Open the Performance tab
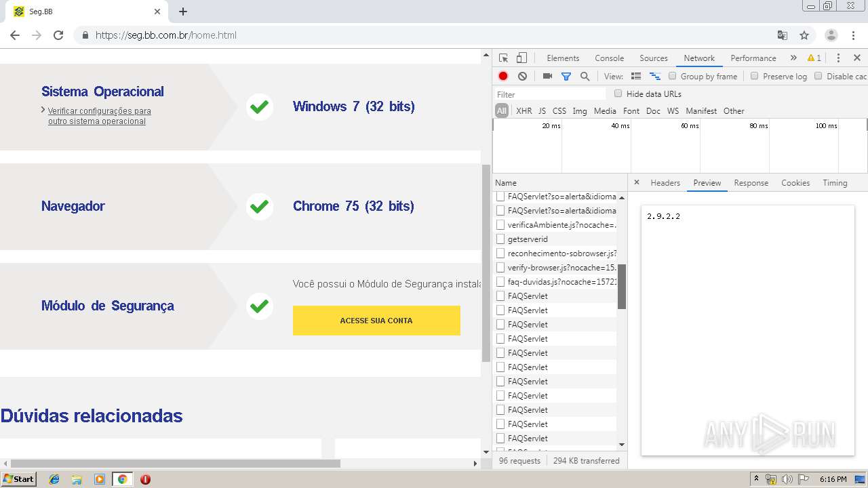The width and height of the screenshot is (868, 488). [753, 58]
